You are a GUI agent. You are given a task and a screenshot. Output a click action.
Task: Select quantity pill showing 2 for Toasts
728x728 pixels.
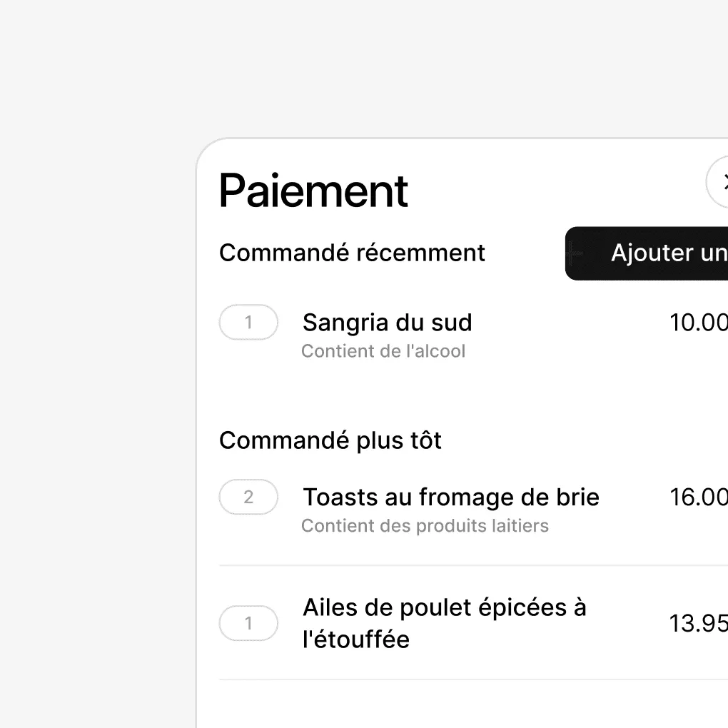tap(248, 497)
